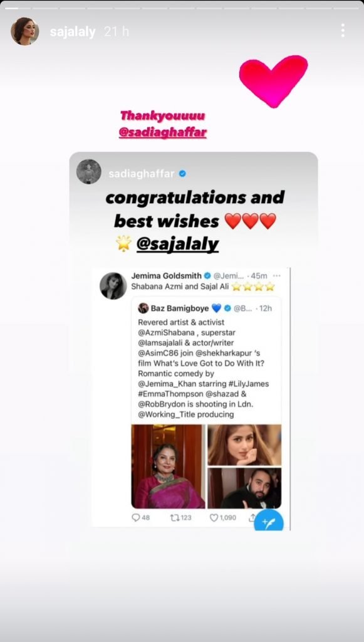Image resolution: width=364 pixels, height=642 pixels.
Task: Tap the pink heart sticker
Action: tap(274, 81)
